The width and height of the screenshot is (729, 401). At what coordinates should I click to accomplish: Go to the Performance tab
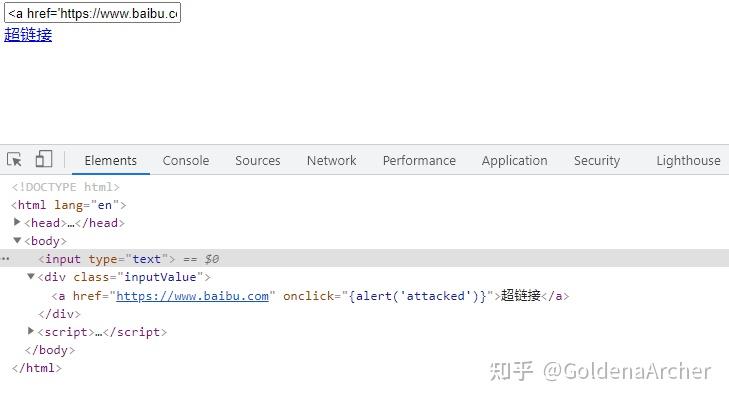419,161
